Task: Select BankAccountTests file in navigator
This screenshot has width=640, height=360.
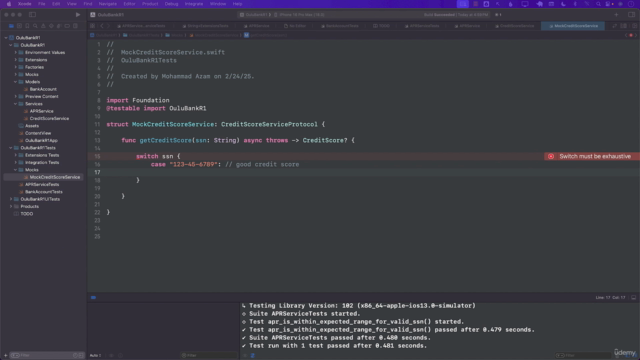Action: pos(44,192)
